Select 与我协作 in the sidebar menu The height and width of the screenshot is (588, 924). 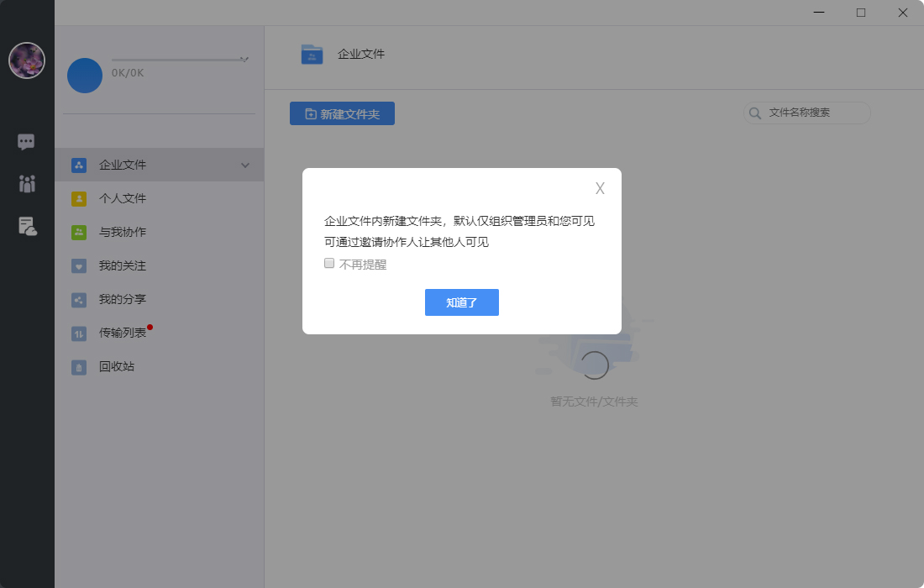click(159, 232)
